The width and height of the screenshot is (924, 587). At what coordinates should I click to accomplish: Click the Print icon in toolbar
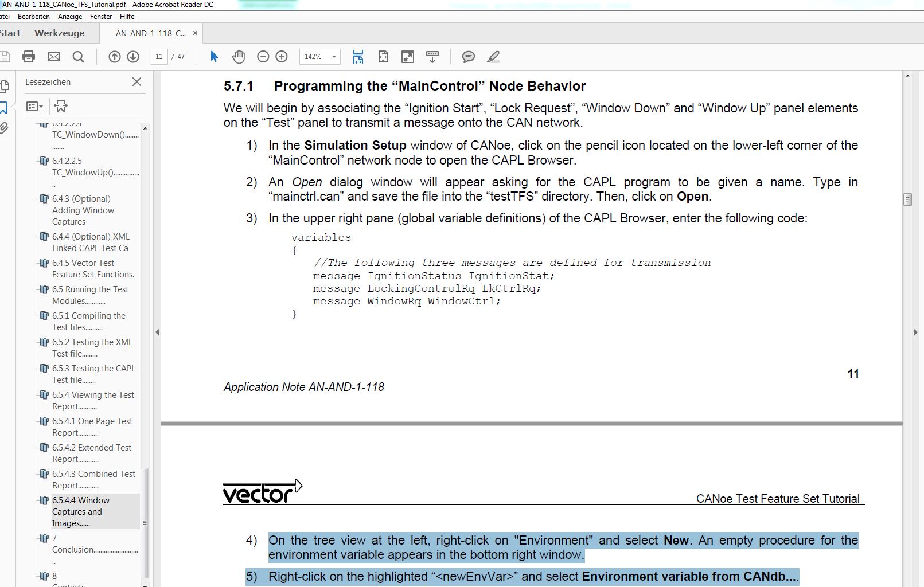point(29,56)
